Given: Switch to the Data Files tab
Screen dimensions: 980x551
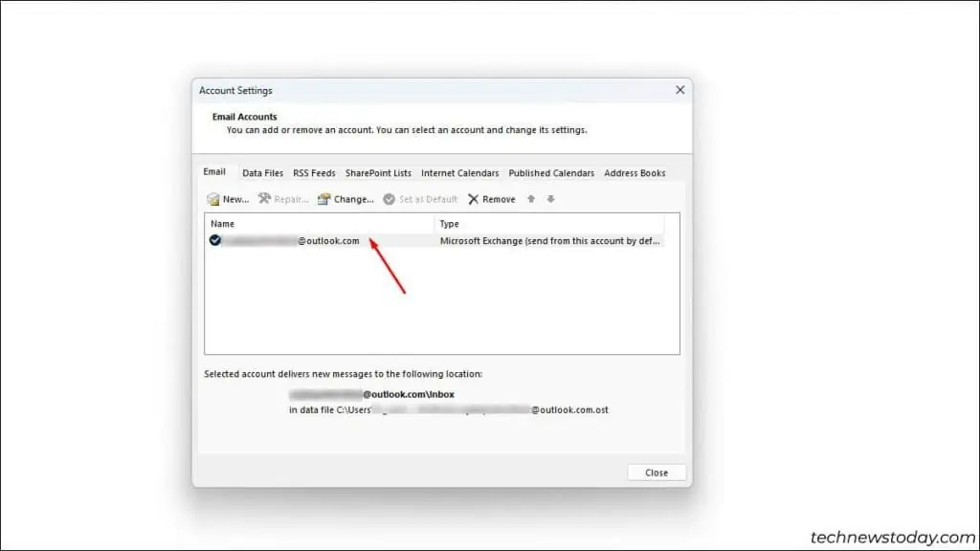Looking at the screenshot, I should pos(262,173).
